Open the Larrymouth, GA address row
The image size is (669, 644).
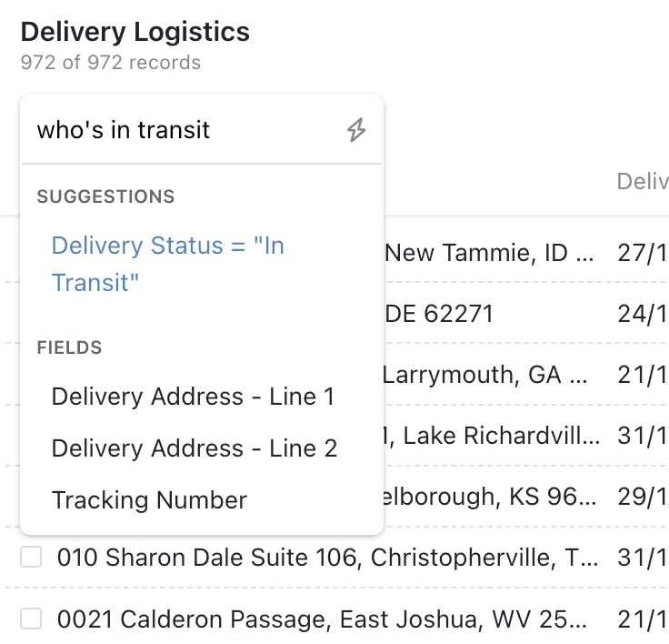pos(489,375)
